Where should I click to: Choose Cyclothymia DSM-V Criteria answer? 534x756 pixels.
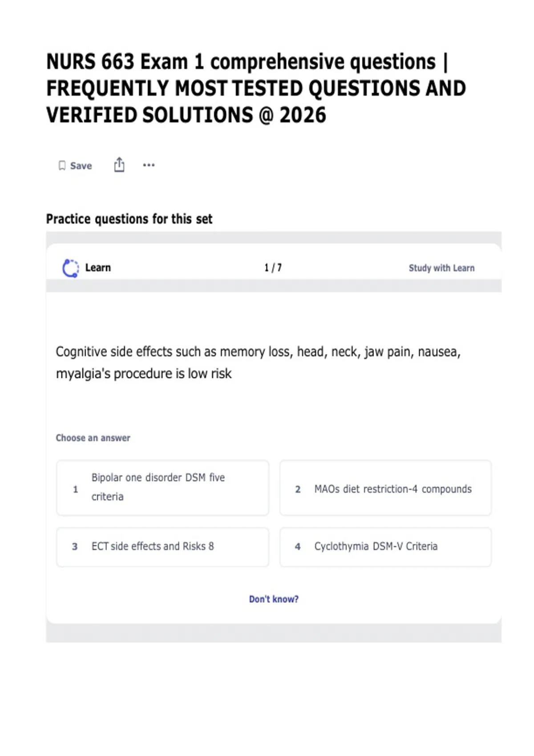[x=385, y=547]
